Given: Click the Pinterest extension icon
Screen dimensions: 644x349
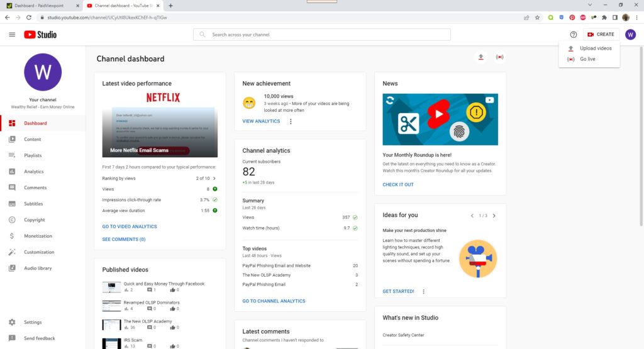Looking at the screenshot, I should click(x=572, y=18).
